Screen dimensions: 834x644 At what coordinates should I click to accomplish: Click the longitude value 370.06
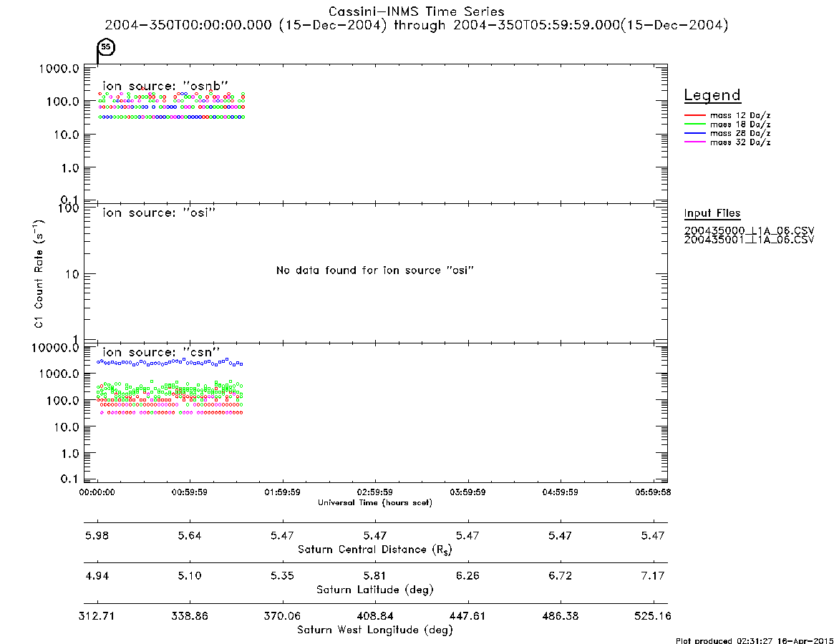(282, 616)
